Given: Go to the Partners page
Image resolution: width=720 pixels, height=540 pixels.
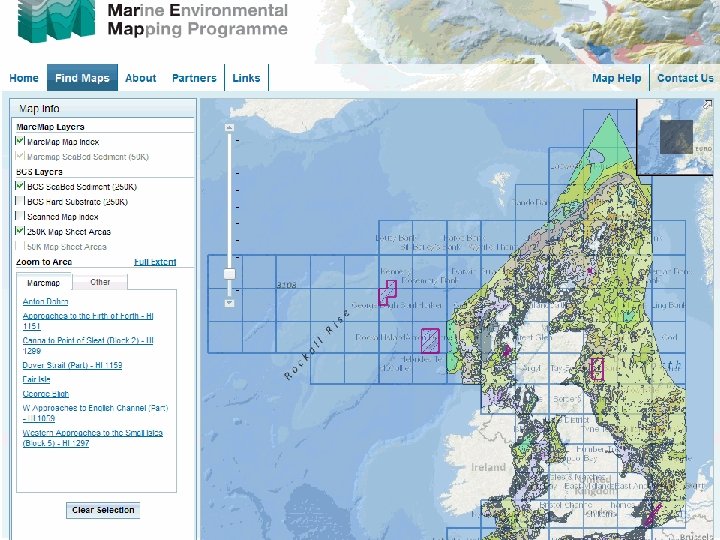Looking at the screenshot, I should coord(194,78).
